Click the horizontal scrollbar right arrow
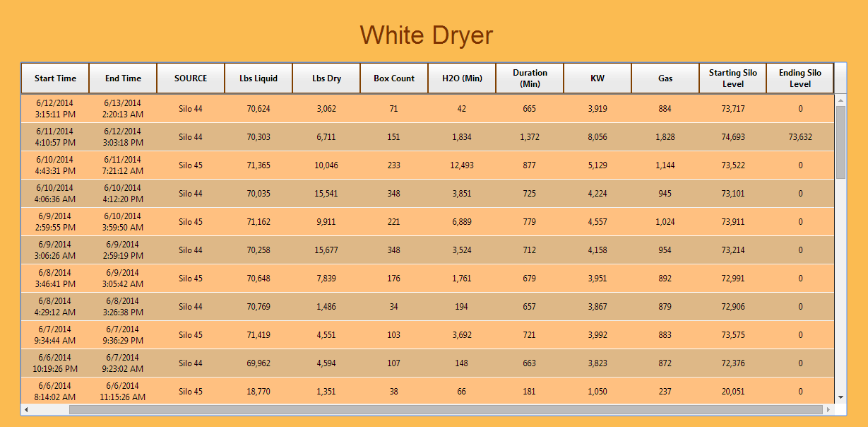 (x=828, y=409)
